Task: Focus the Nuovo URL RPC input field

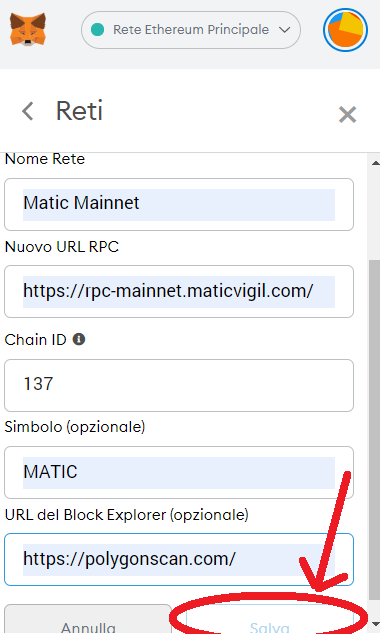Action: 179,292
